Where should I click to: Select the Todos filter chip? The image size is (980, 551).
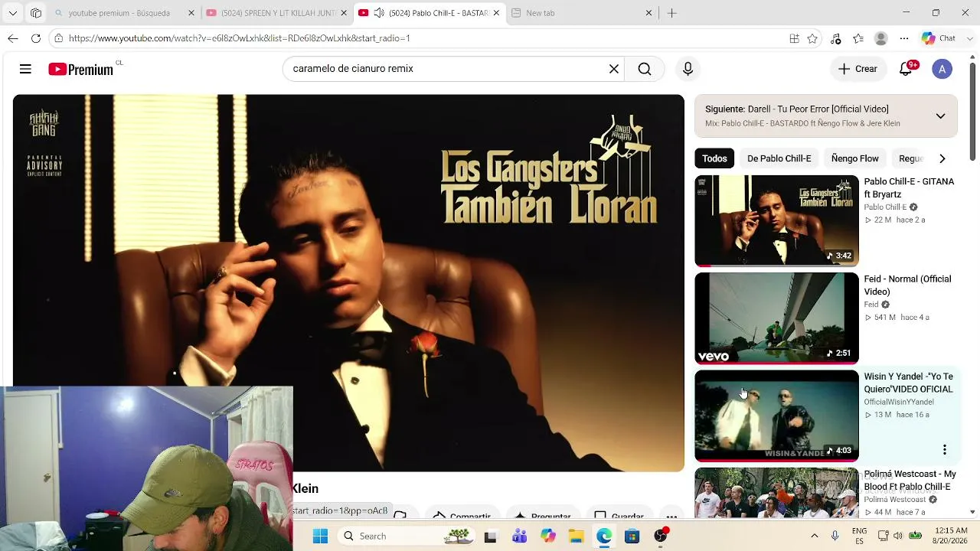pos(714,158)
